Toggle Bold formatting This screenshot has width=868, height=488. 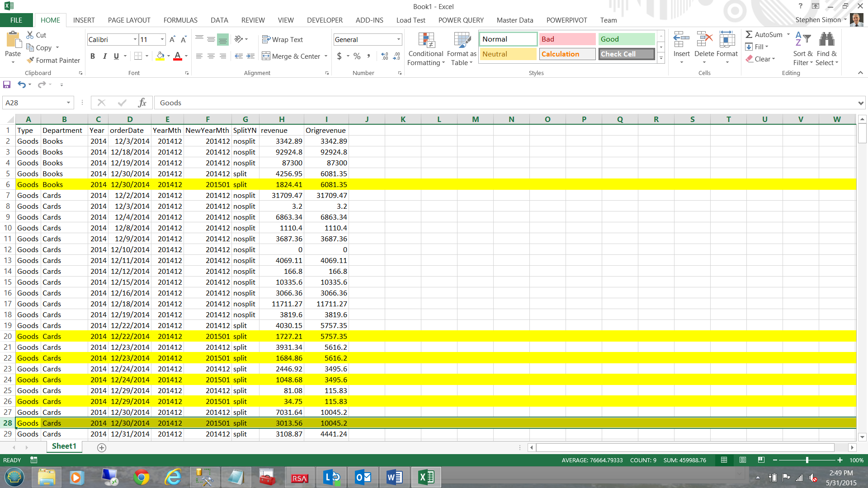[93, 56]
